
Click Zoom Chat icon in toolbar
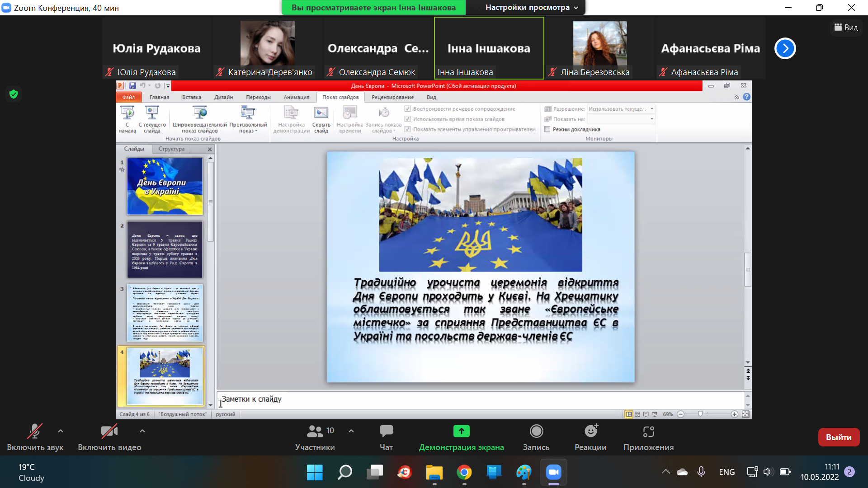click(x=386, y=431)
